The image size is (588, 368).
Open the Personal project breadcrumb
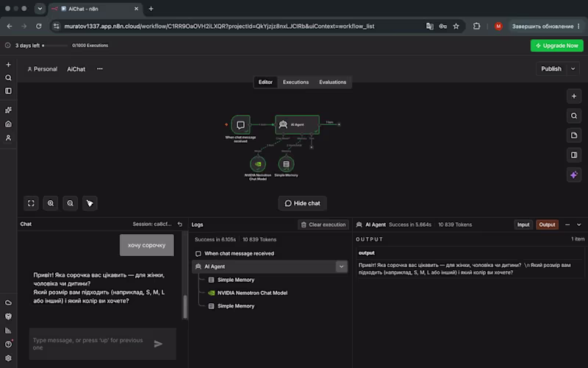(43, 69)
